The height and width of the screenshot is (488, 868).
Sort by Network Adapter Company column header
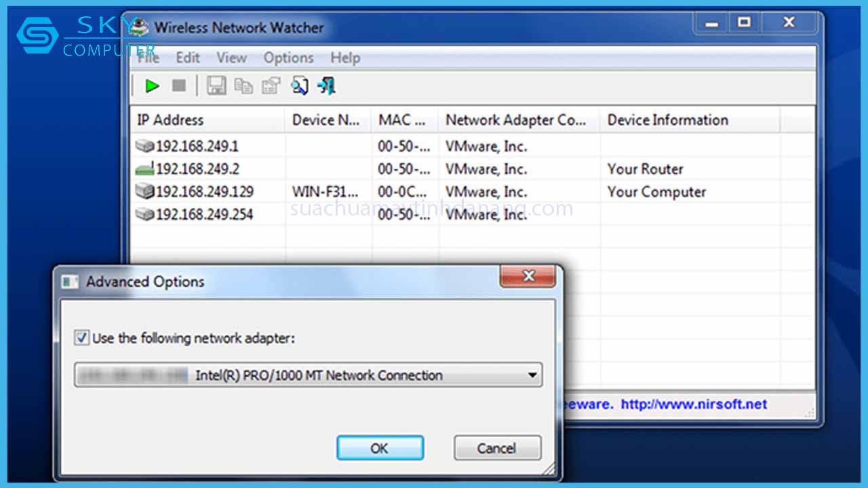click(519, 120)
